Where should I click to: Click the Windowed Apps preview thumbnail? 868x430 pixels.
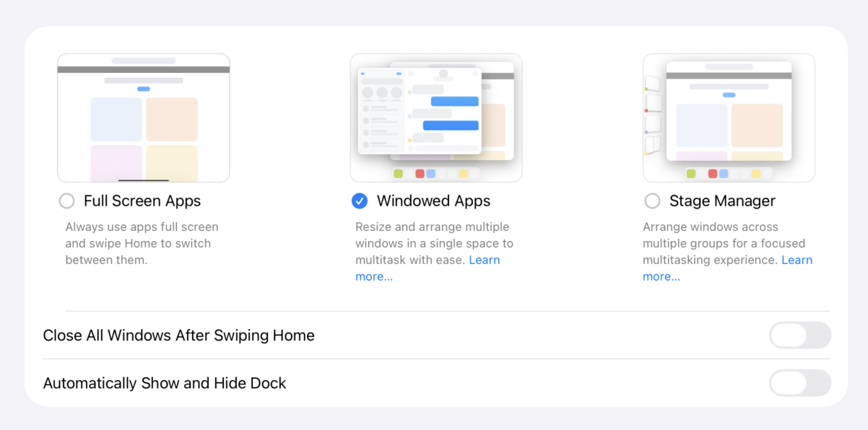tap(436, 118)
